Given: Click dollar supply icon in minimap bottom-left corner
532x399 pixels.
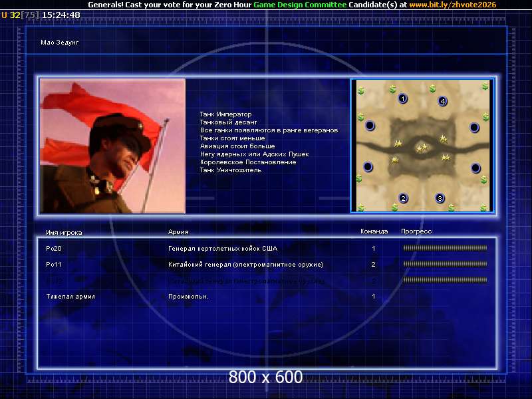Looking at the screenshot, I should pyautogui.click(x=360, y=207).
